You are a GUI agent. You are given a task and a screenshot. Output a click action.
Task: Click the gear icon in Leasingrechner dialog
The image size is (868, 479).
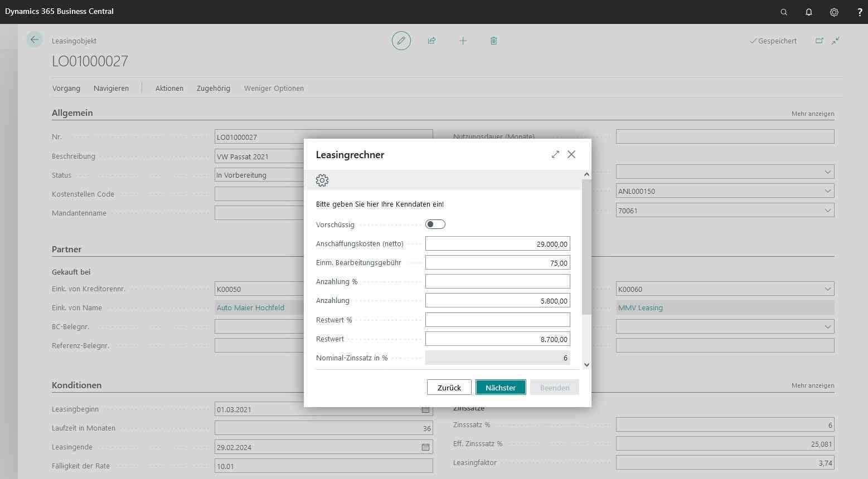322,180
